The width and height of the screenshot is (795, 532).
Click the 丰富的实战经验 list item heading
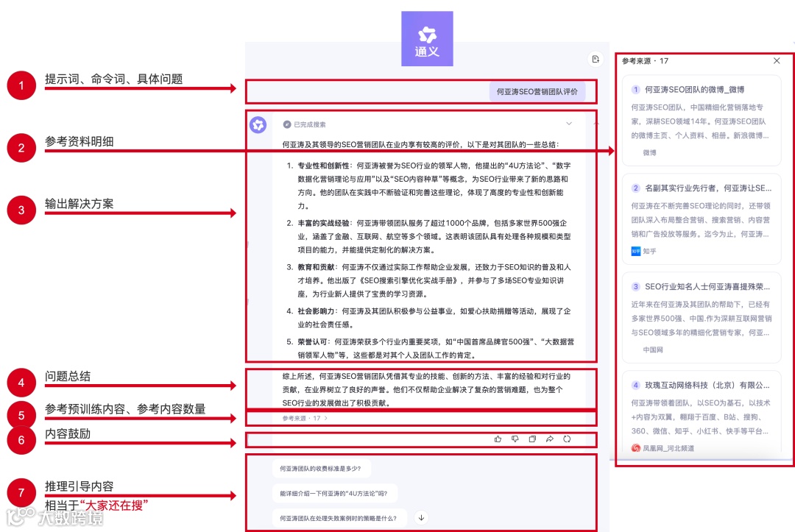point(323,223)
